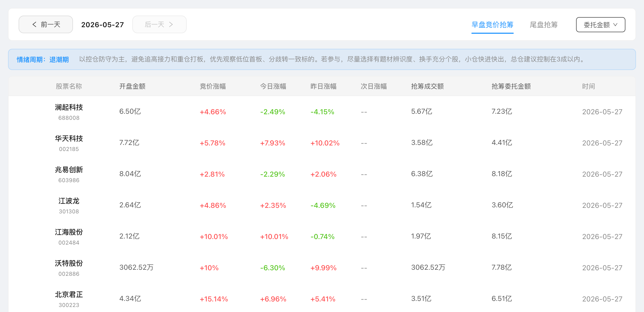Click 北京君正 opening amount 4.34亿
The image size is (644, 312).
coord(130,299)
